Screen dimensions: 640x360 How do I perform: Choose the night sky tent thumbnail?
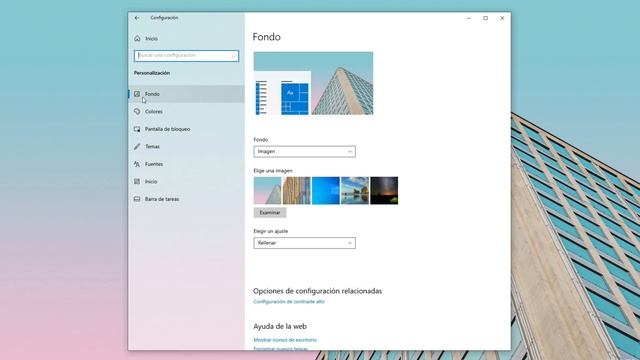(x=384, y=191)
